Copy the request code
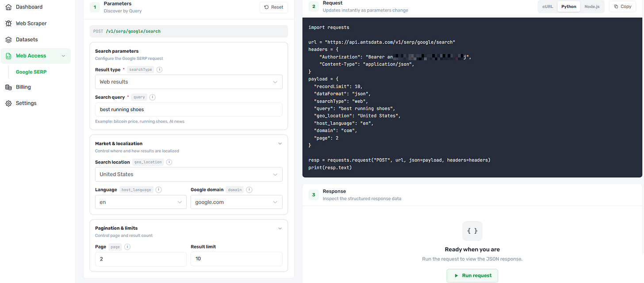The width and height of the screenshot is (644, 283). coord(623,7)
